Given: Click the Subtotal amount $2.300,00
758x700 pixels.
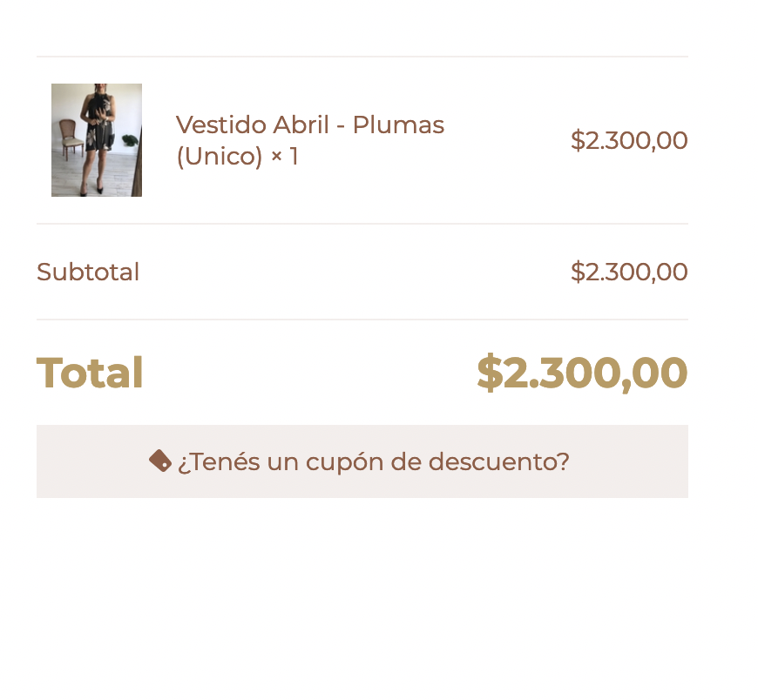Looking at the screenshot, I should pyautogui.click(x=629, y=272).
